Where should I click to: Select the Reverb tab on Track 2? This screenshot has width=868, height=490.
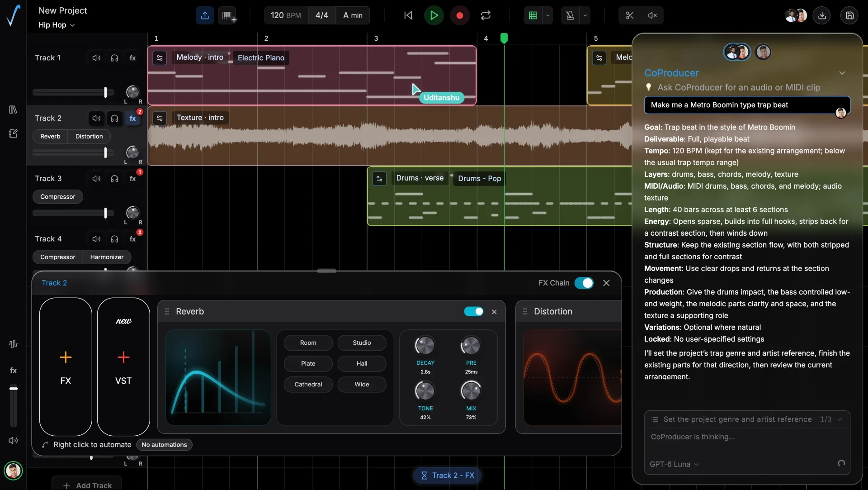[50, 136]
